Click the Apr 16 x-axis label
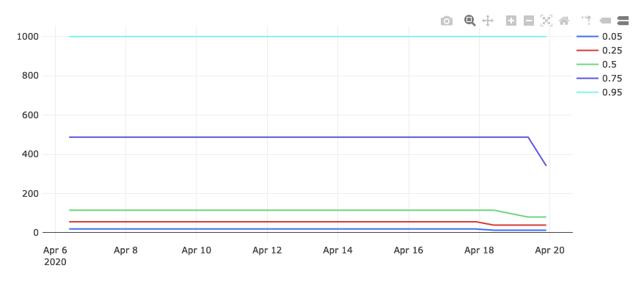Viewport: 644px width, 282px height. point(409,250)
